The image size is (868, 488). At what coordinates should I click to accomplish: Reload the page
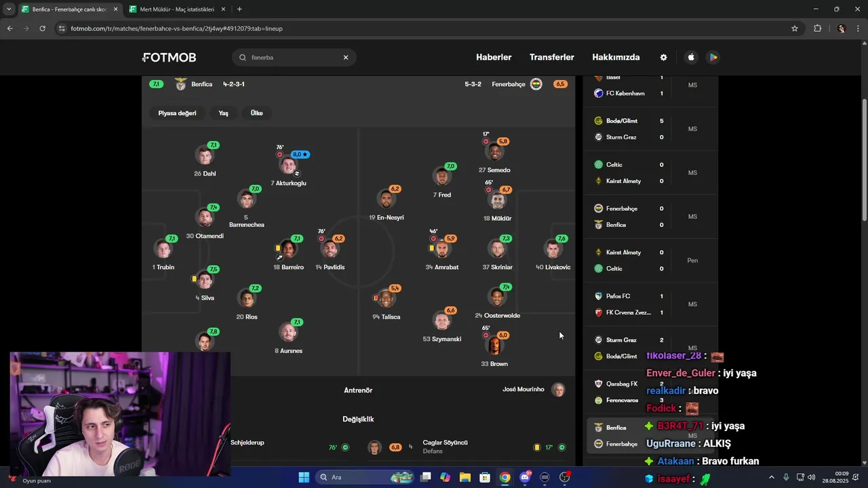42,28
